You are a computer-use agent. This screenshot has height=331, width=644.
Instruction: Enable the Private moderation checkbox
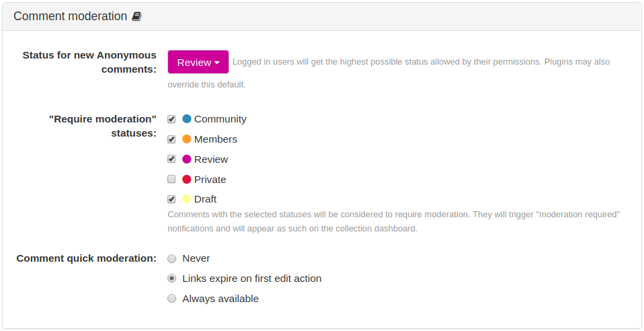171,179
